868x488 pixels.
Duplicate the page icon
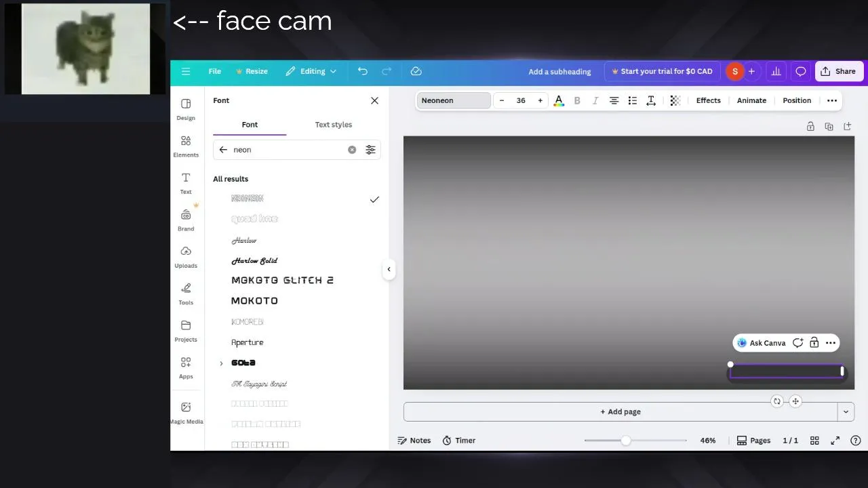829,126
